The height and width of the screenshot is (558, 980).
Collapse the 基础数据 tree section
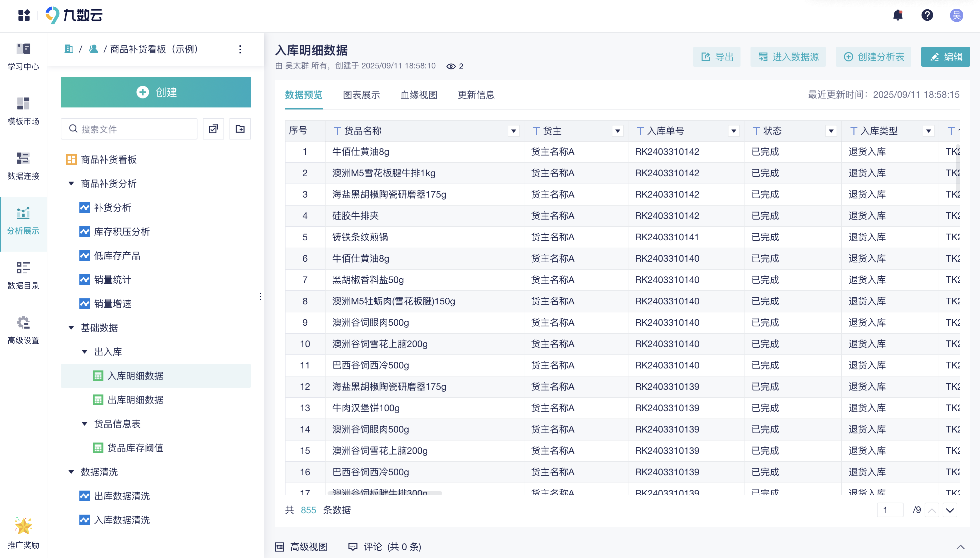coord(71,328)
